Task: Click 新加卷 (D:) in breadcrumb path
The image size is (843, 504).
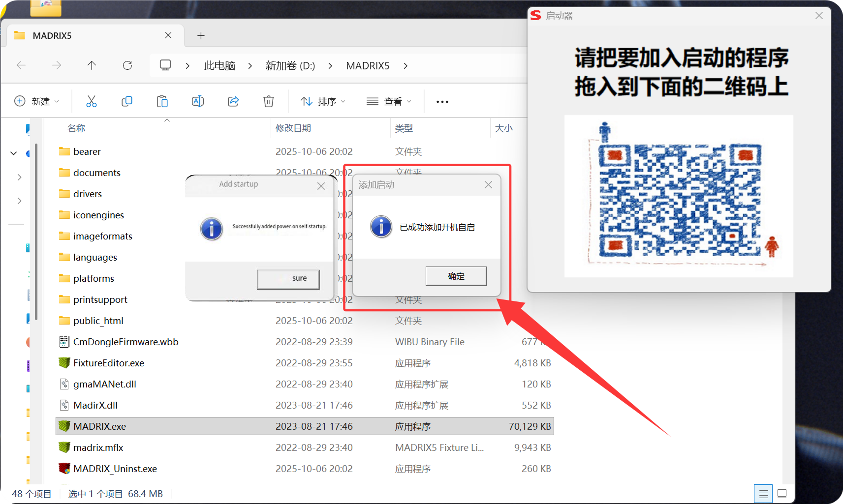Action: click(x=290, y=66)
